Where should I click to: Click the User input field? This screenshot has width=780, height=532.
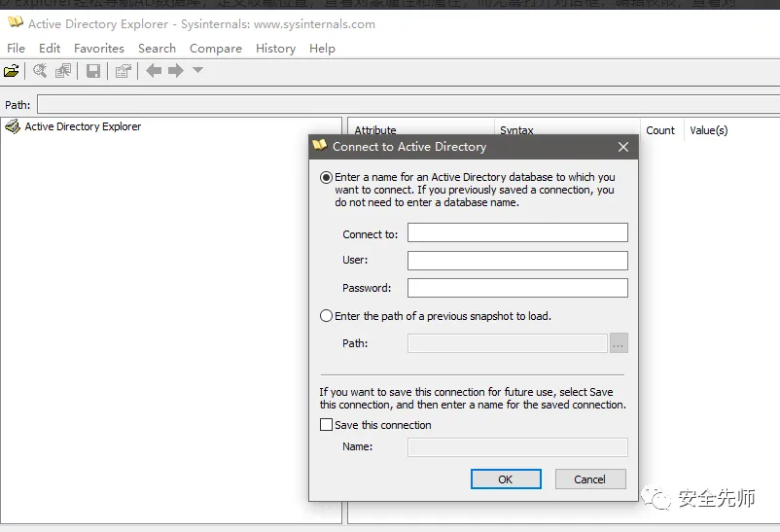coord(517,261)
